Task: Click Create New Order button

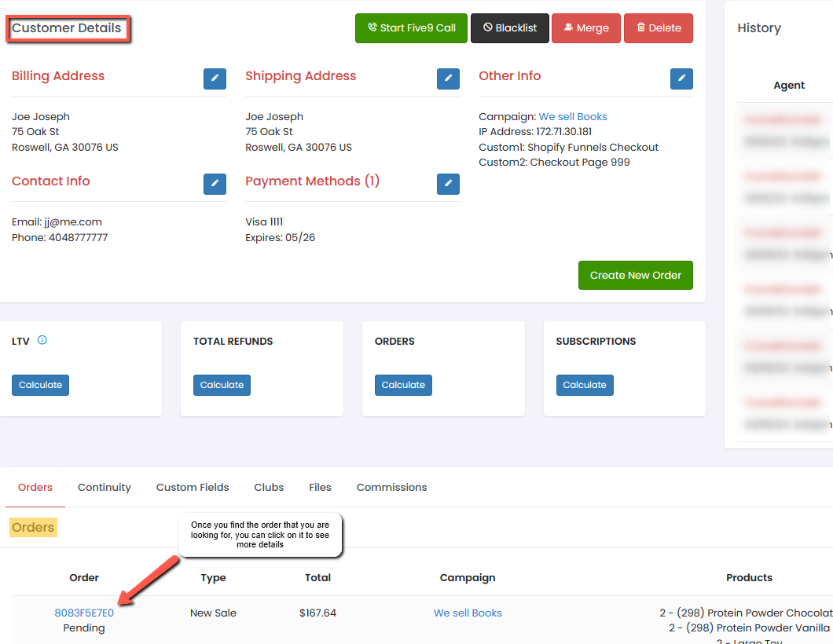Action: click(x=635, y=276)
